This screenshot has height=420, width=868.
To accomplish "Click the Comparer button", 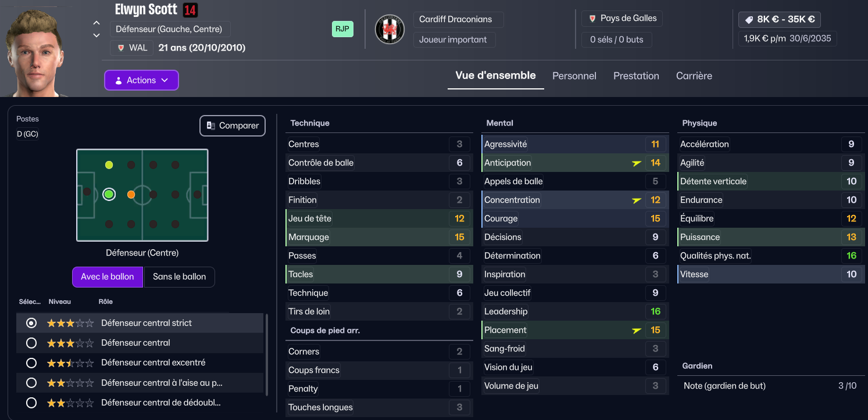I will coord(233,125).
